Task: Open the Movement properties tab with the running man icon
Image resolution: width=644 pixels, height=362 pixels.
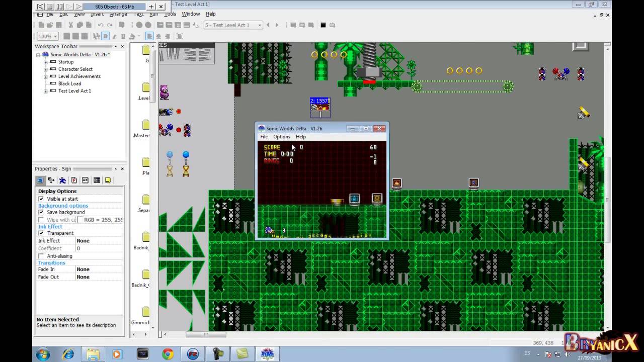Action: click(x=62, y=180)
